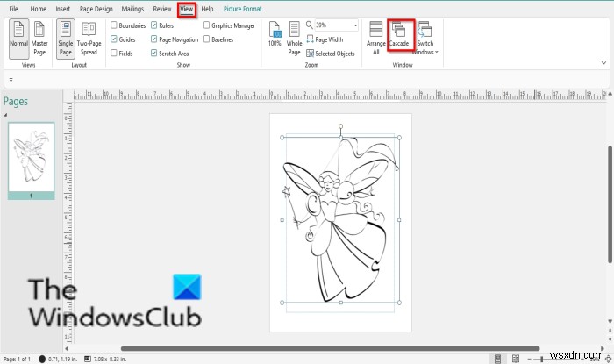Switch to single page view in status bar
Screen dimensions: 614x364
(497, 359)
